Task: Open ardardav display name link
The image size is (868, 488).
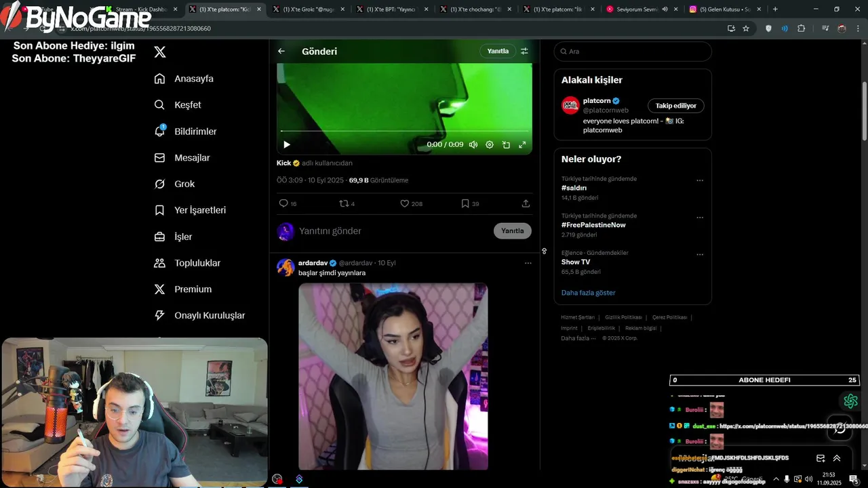Action: [313, 263]
